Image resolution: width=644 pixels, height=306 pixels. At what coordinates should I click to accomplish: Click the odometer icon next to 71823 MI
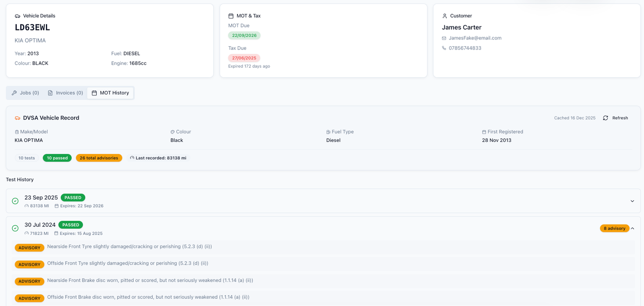pyautogui.click(x=27, y=234)
